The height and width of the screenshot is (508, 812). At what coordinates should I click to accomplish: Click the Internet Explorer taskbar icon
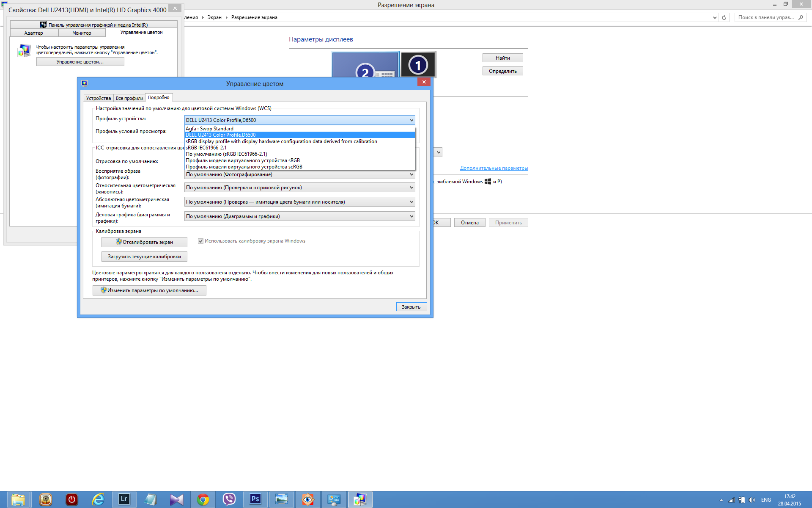click(x=98, y=500)
